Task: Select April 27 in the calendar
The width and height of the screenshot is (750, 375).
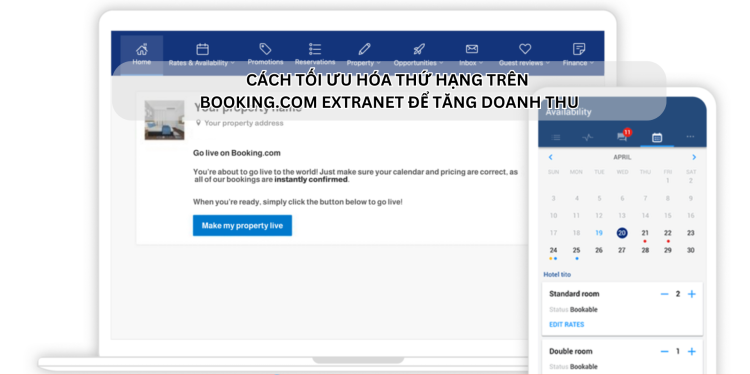Action: 622,250
